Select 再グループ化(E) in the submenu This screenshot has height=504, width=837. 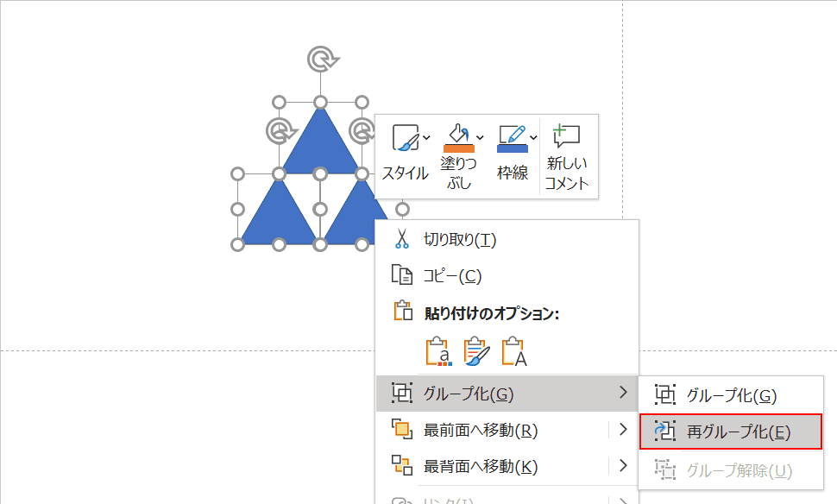(731, 432)
